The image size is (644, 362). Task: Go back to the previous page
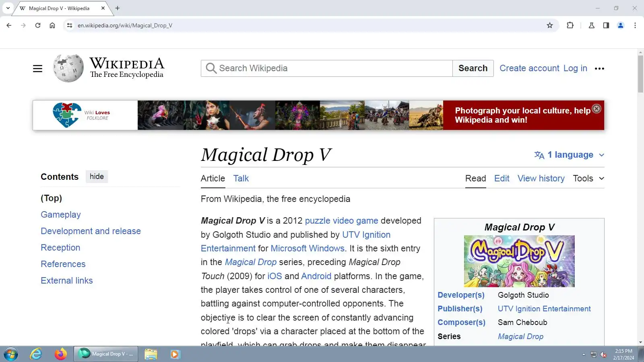9,25
